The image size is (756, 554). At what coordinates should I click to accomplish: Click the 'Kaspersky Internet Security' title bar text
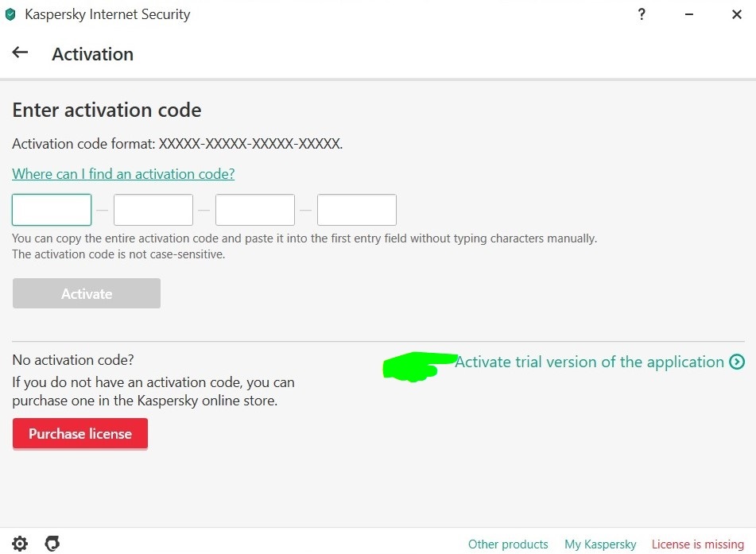click(x=107, y=14)
